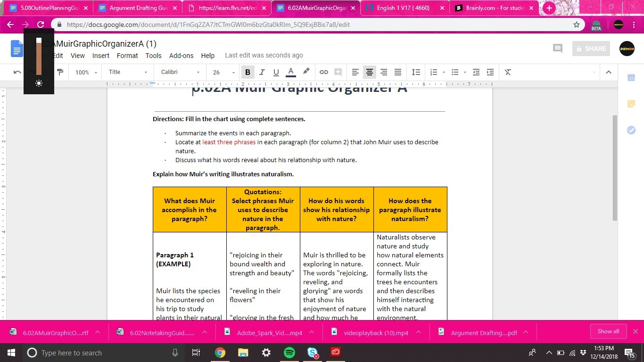644x362 pixels.
Task: Open the comment history icon
Action: click(558, 49)
